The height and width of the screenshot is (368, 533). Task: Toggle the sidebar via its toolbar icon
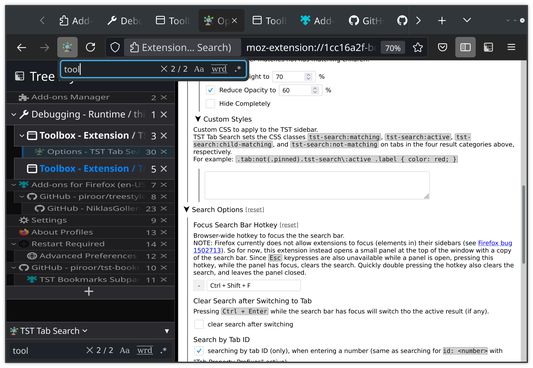pyautogui.click(x=465, y=48)
